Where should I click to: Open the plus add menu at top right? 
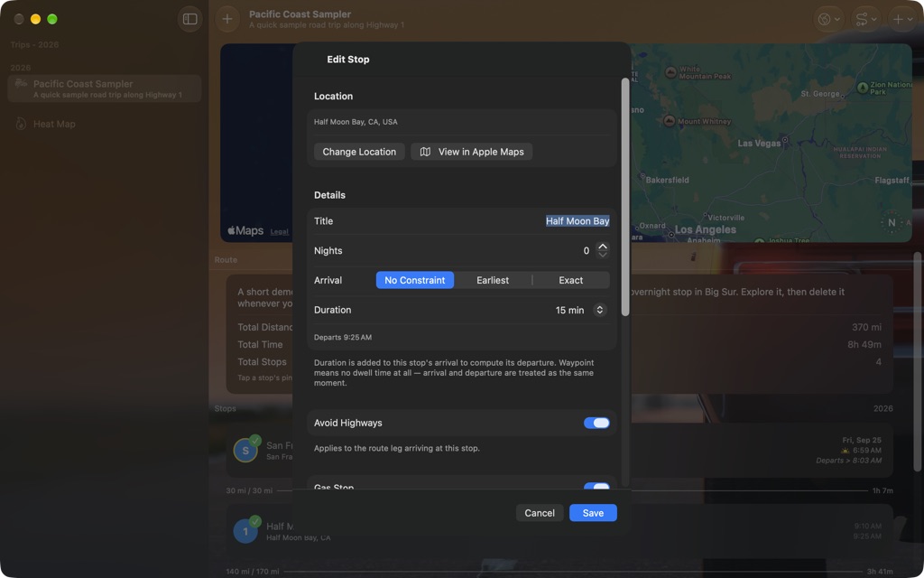click(902, 20)
